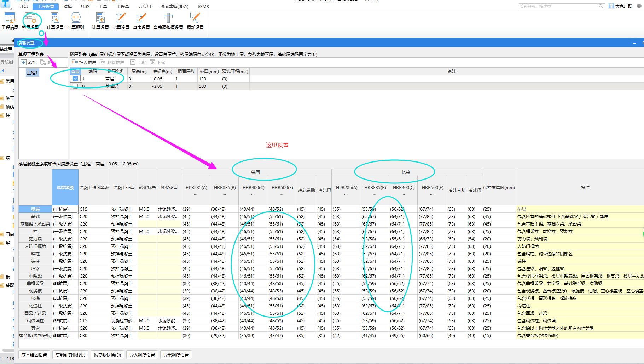
Task: Click the application logo at top left
Action: point(6,4)
